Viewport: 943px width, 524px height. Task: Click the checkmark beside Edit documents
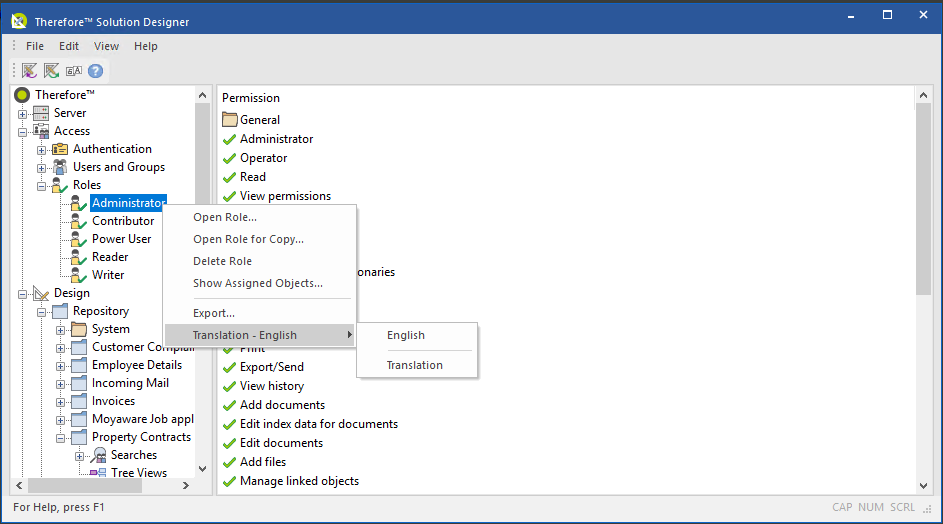coord(229,443)
